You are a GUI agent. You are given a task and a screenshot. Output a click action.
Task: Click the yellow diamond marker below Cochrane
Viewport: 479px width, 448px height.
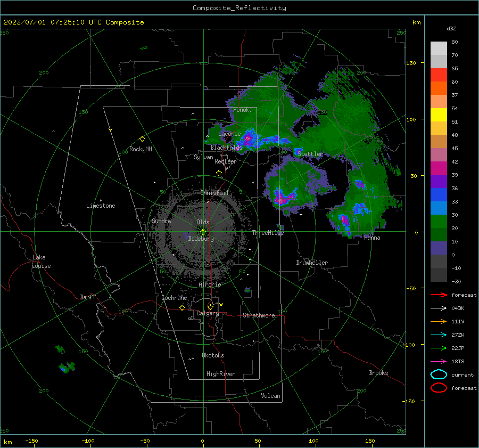(x=182, y=308)
